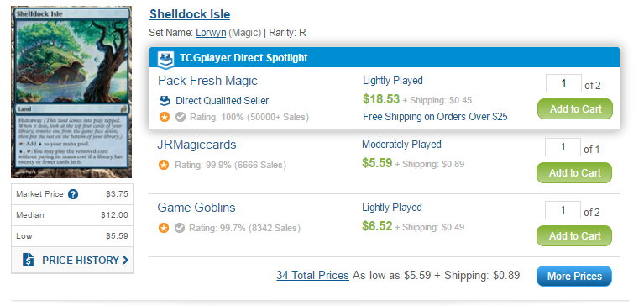Expand Price History via the chevron arrow

click(125, 260)
